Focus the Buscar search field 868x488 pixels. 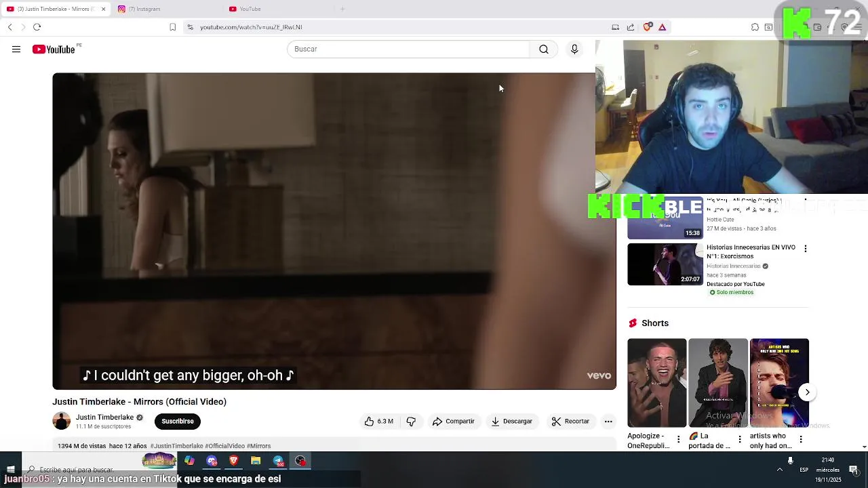coord(409,49)
